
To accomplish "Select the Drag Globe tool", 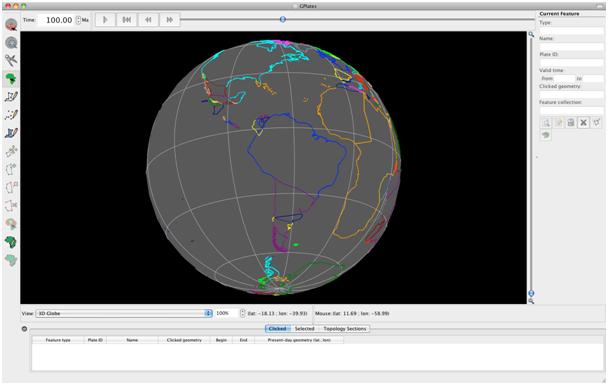I will [x=11, y=25].
